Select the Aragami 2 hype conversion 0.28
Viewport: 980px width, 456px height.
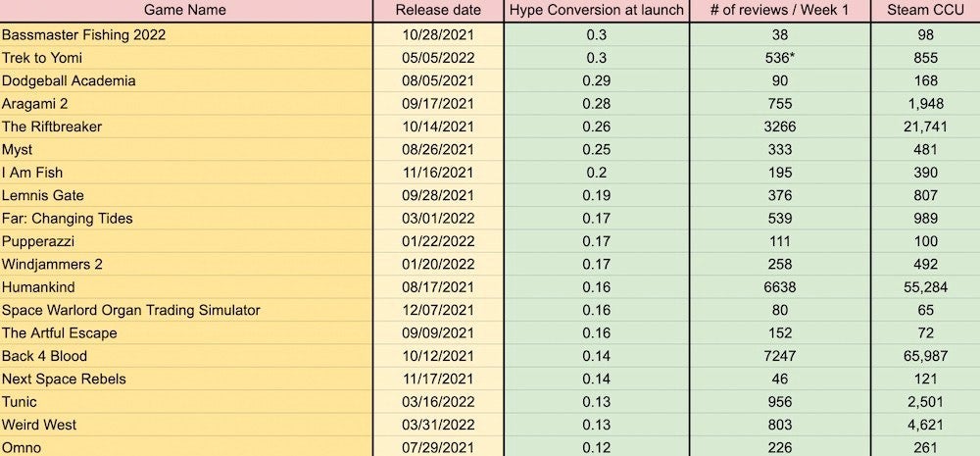[596, 104]
